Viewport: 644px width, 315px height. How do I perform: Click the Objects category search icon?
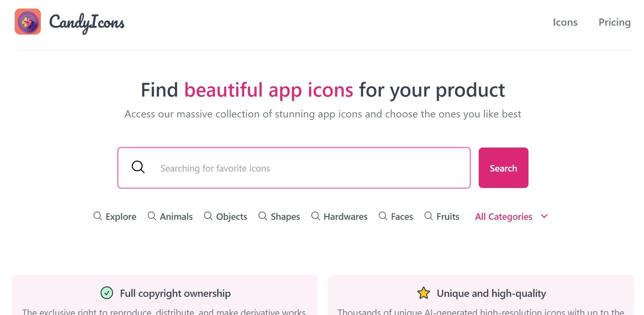coord(208,216)
